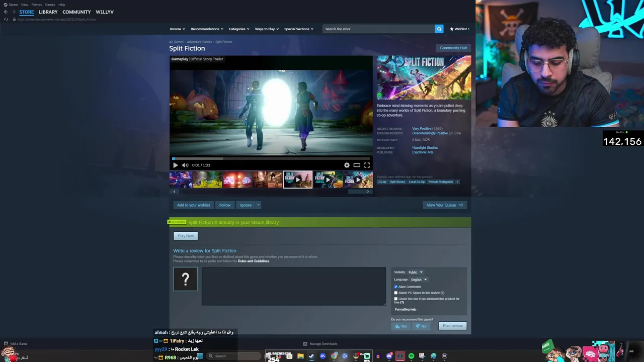The width and height of the screenshot is (644, 362).
Task: Click the magnifier search button in store
Action: tap(439, 29)
